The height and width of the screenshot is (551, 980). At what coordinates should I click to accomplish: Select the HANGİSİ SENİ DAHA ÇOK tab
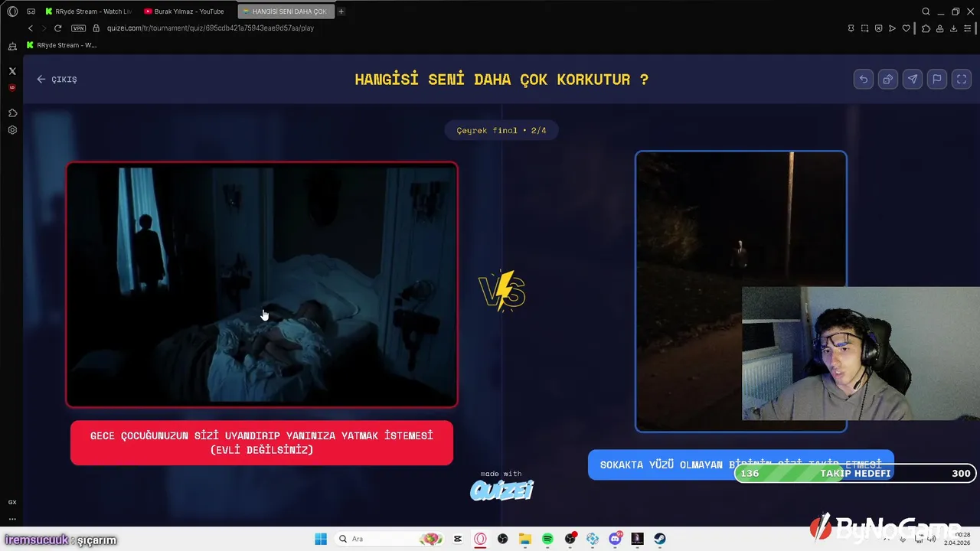tap(285, 11)
